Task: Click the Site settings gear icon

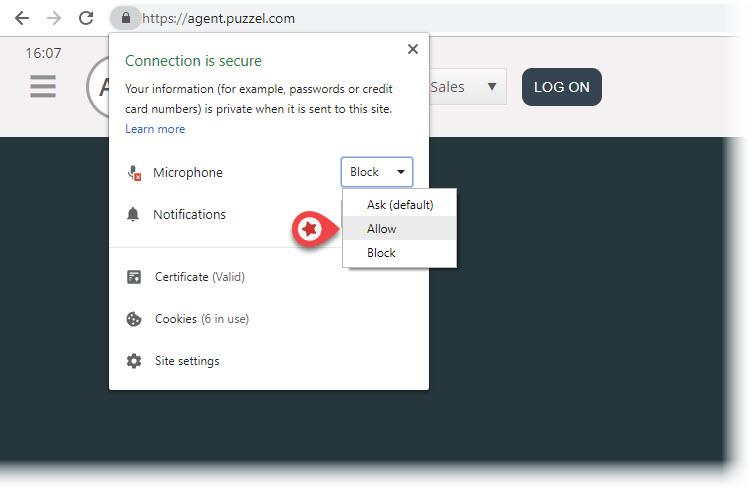Action: coord(134,361)
